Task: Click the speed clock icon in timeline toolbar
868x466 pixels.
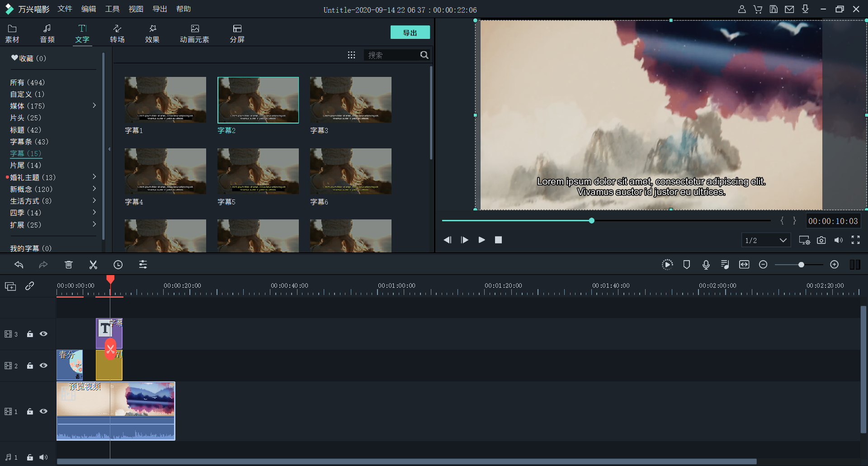Action: click(118, 265)
